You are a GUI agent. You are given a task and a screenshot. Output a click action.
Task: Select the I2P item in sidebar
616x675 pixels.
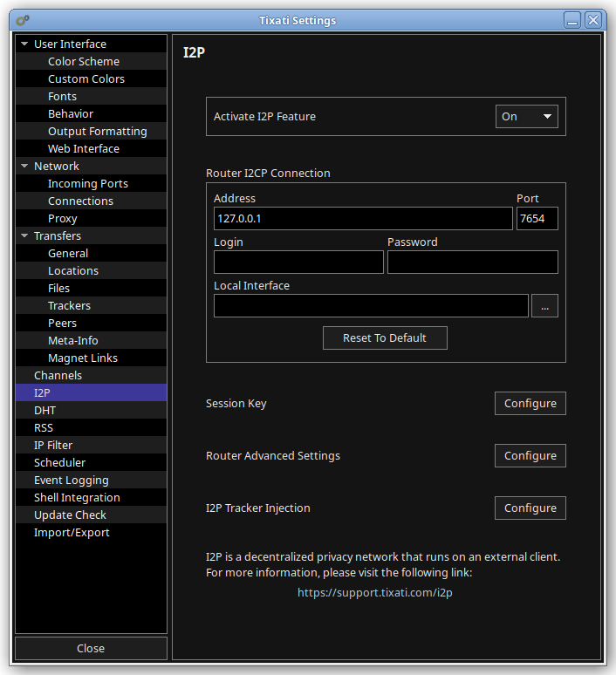tap(91, 392)
